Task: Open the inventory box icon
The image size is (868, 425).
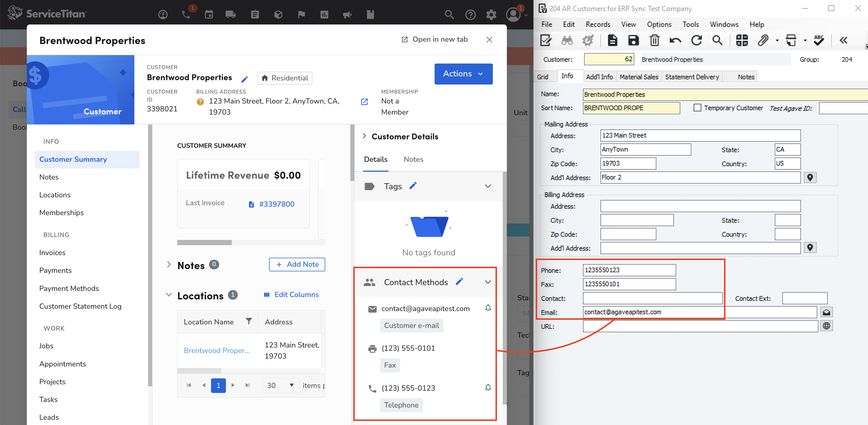Action: (278, 15)
